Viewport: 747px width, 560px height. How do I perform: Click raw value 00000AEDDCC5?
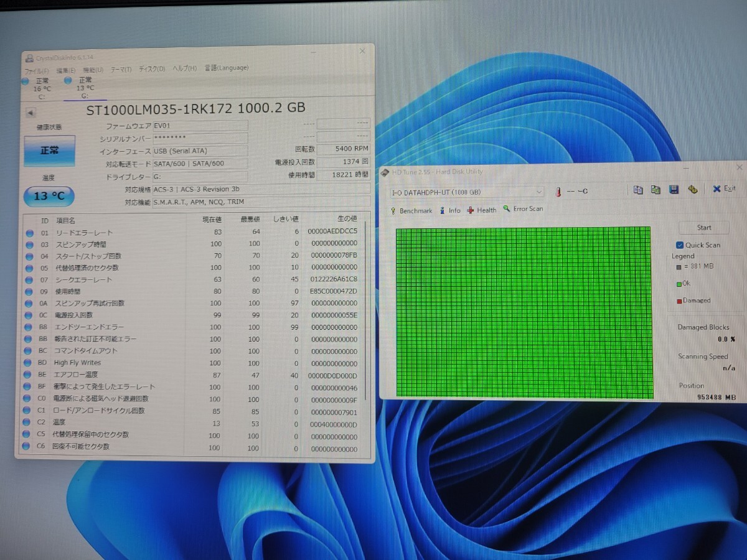coord(332,231)
